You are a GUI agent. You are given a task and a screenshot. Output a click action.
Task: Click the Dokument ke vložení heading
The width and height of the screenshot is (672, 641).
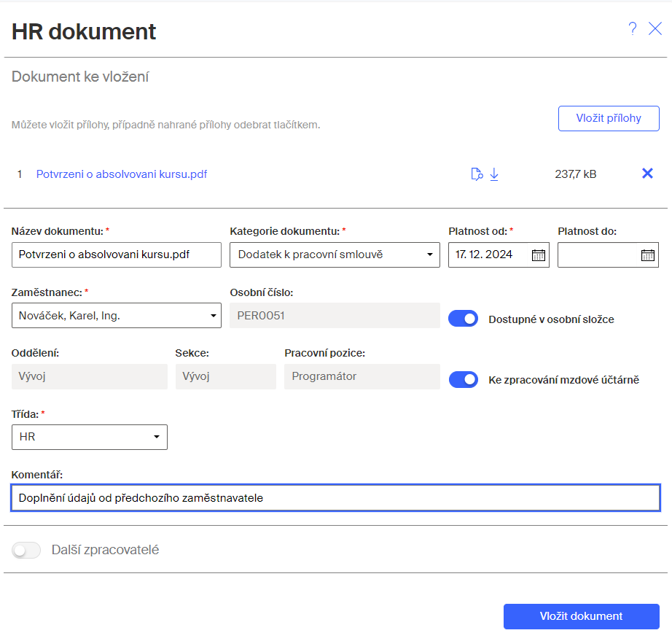click(x=80, y=77)
